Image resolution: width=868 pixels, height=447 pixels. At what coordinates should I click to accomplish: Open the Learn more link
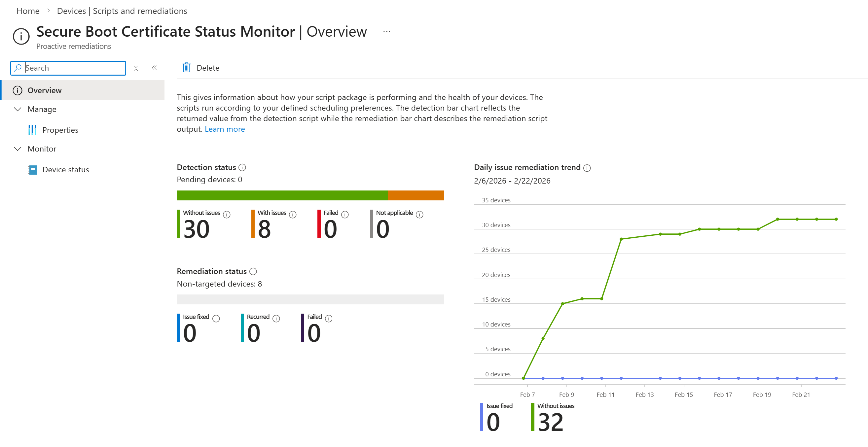225,129
